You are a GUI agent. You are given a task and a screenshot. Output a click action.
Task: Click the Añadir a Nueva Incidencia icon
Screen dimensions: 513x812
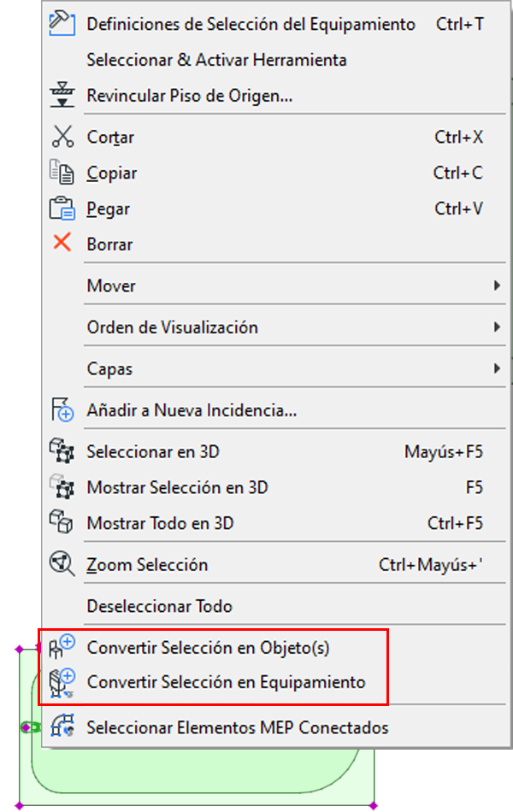click(63, 410)
